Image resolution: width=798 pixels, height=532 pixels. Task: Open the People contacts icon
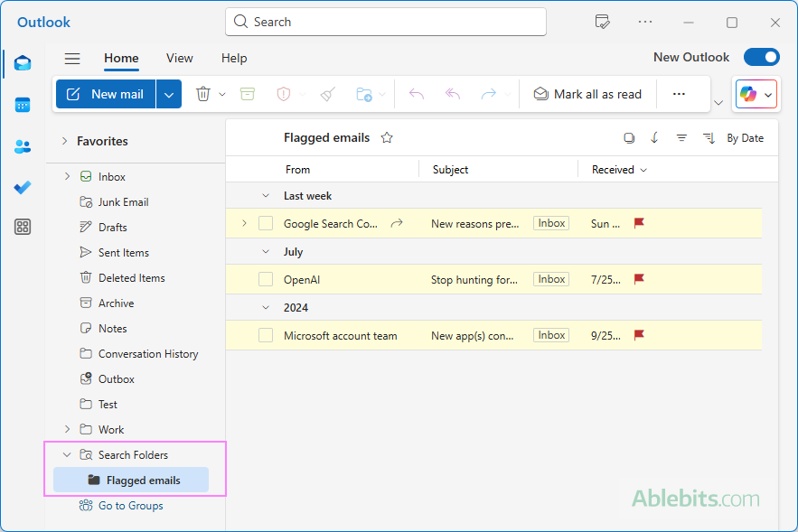coord(23,146)
